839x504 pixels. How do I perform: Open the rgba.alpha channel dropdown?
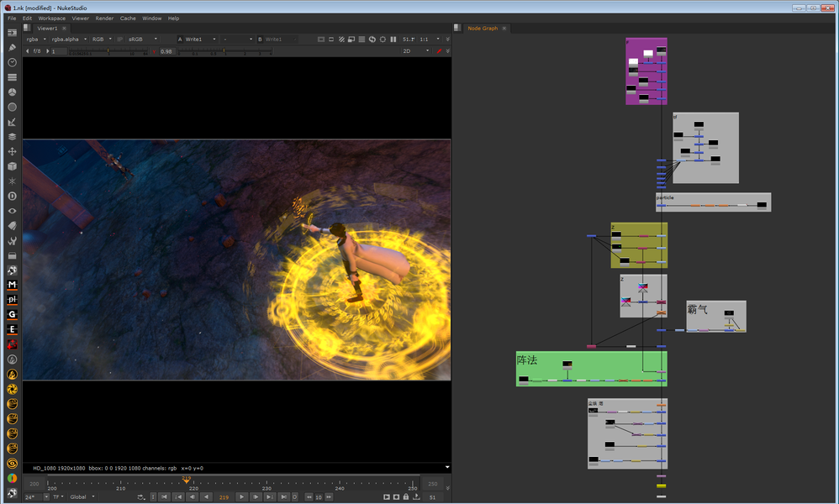pyautogui.click(x=68, y=39)
